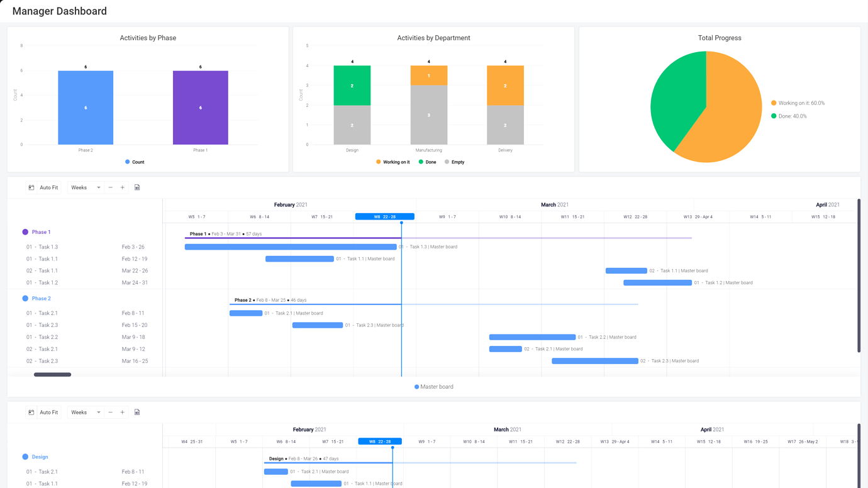Open the Weeks dropdown in the lower Gantt
This screenshot has width=868, height=488.
[x=84, y=412]
